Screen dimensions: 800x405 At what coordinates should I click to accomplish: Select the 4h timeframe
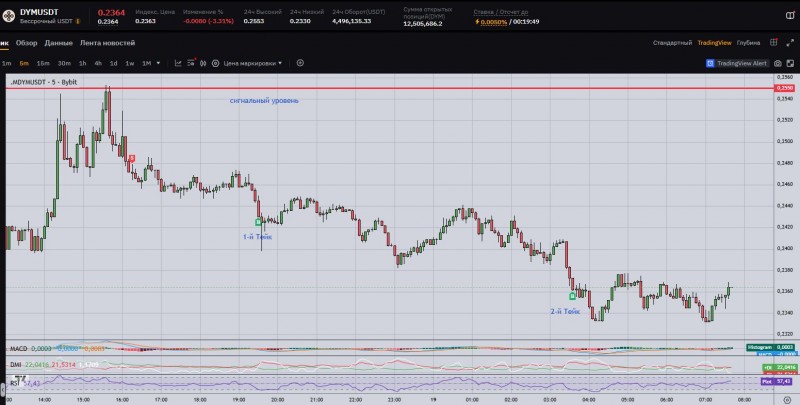[98, 63]
